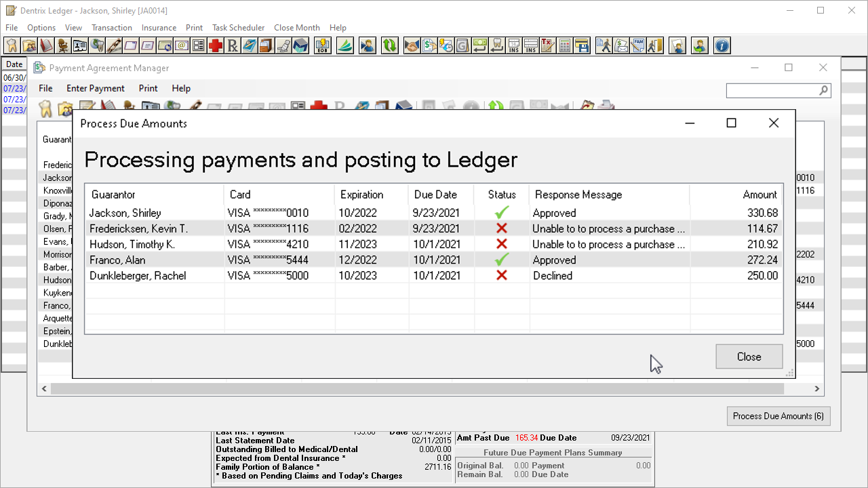Click the blue information icon

point(722,45)
